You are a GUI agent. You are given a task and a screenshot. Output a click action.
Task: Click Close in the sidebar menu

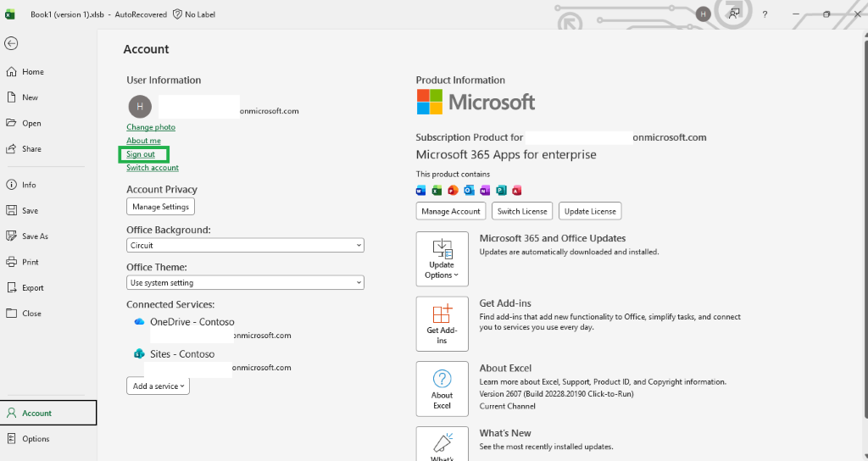pos(24,314)
